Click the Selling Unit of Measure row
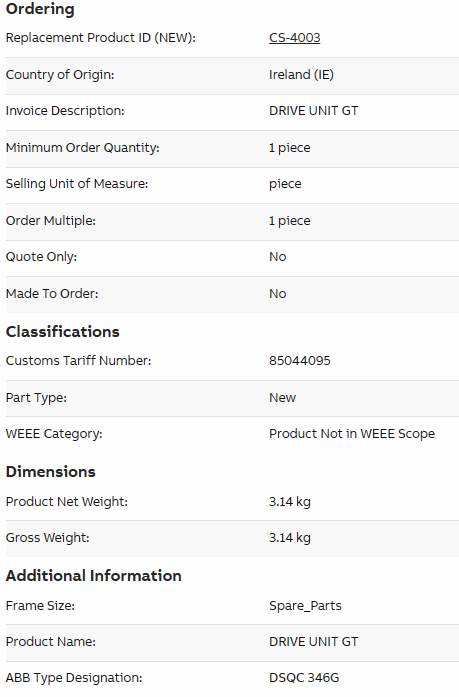The height and width of the screenshot is (697, 459). [x=232, y=184]
